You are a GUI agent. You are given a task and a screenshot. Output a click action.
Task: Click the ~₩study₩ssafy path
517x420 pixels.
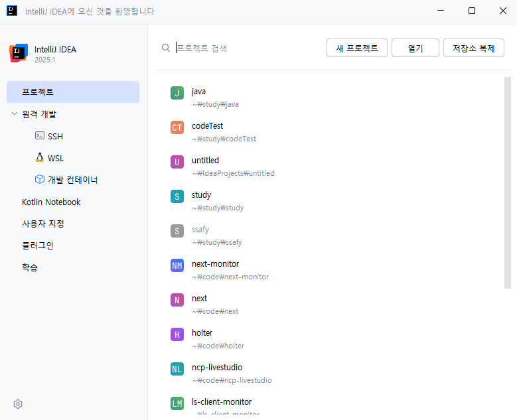tap(216, 242)
